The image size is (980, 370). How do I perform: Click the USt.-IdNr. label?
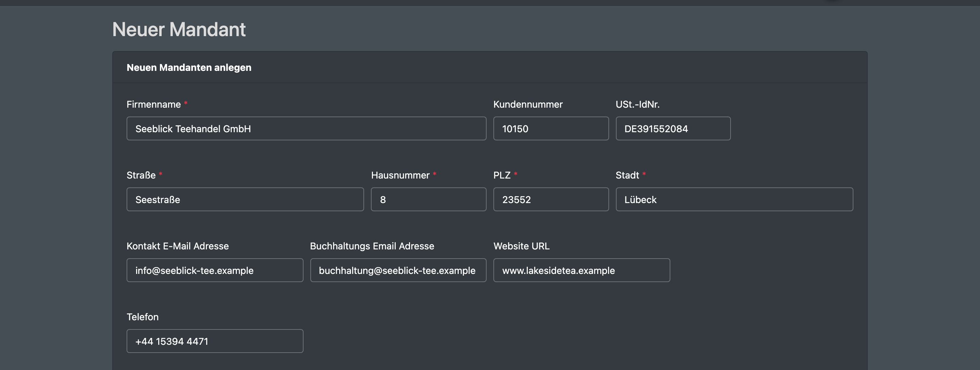(x=638, y=104)
